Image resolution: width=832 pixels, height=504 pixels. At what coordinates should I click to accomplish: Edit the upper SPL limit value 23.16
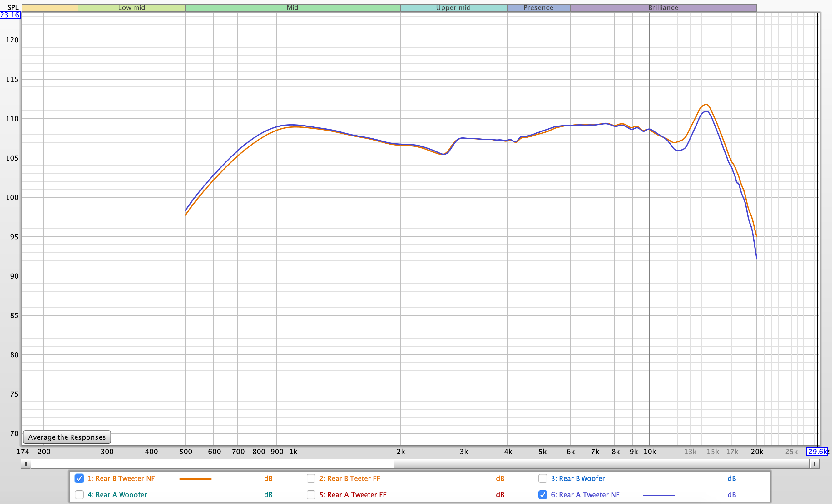tap(10, 15)
